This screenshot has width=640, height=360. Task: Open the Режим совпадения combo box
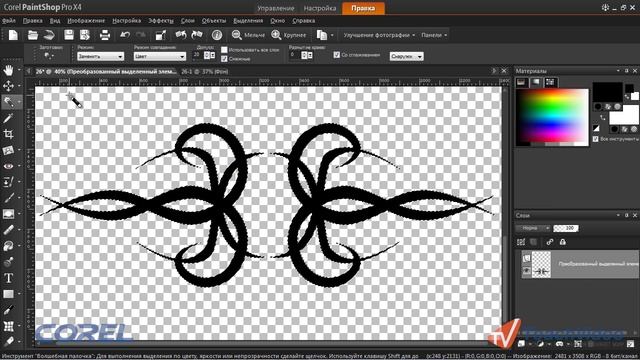tap(160, 56)
